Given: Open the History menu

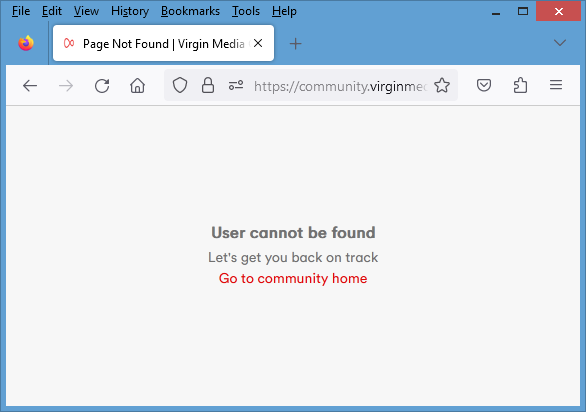Looking at the screenshot, I should click(130, 11).
